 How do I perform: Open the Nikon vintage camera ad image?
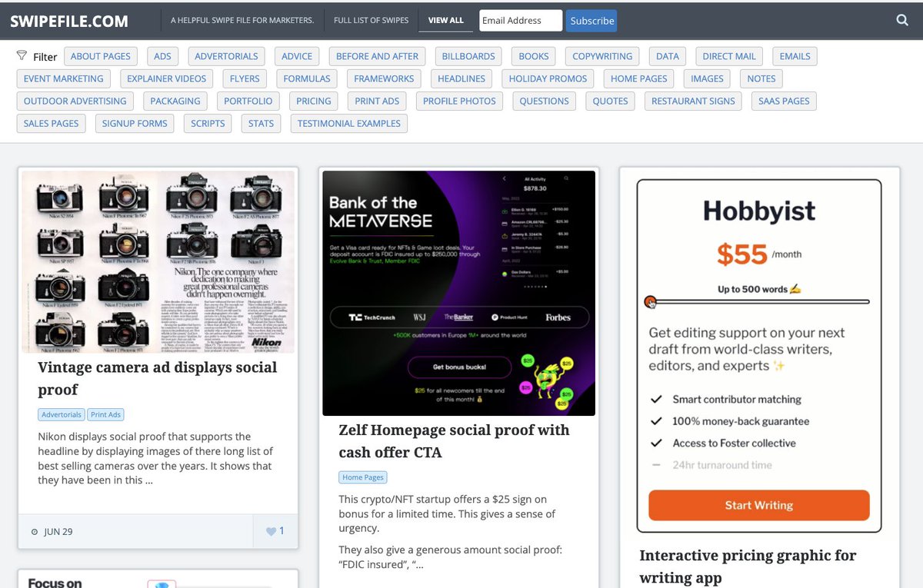click(x=158, y=261)
